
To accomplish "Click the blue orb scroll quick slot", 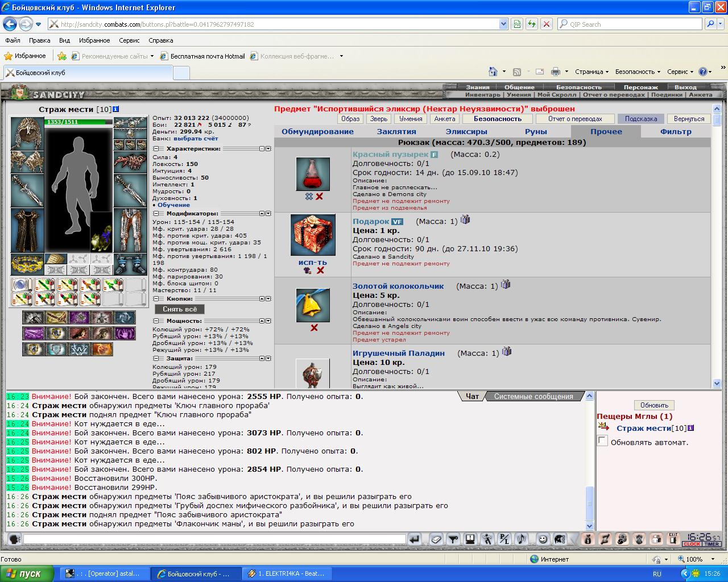I will [x=22, y=285].
